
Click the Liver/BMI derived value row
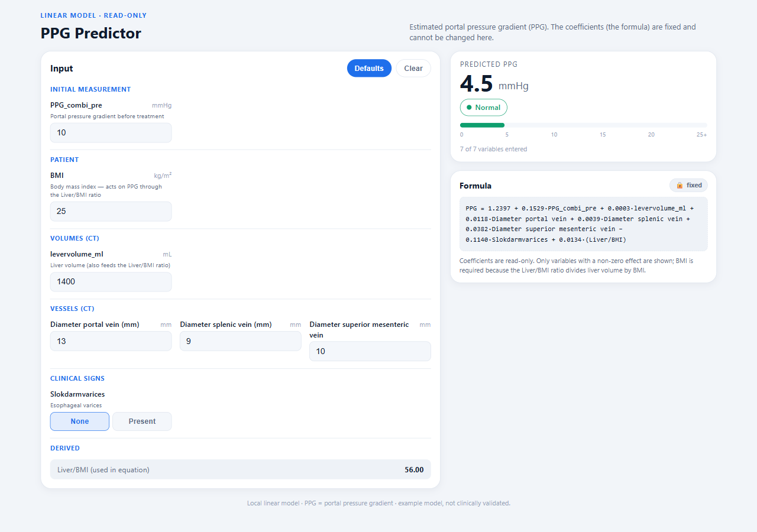point(241,470)
